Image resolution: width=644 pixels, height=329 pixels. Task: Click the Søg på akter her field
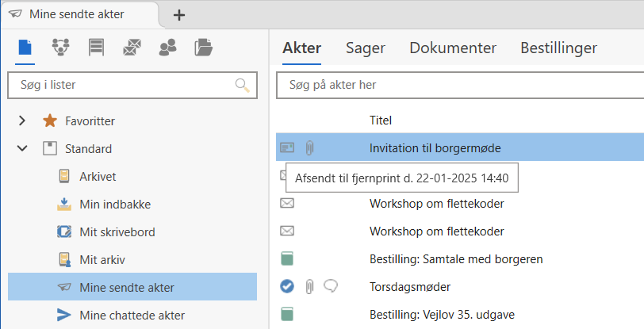click(x=460, y=85)
